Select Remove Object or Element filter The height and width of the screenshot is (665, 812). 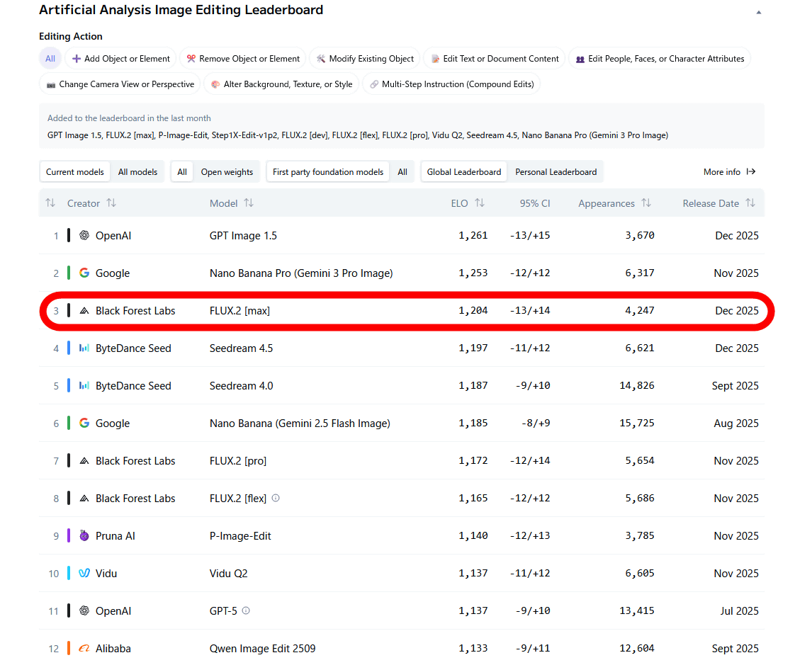click(243, 59)
